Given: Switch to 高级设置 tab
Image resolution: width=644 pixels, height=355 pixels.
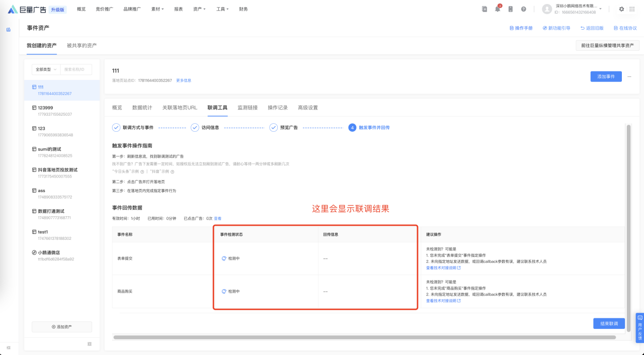Looking at the screenshot, I should click(x=308, y=108).
